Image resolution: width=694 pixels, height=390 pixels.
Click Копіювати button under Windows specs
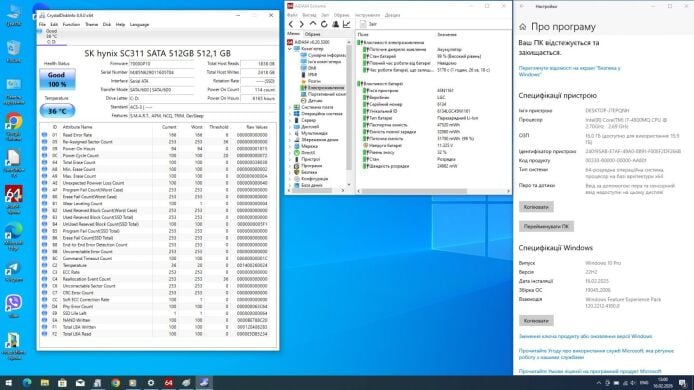click(536, 320)
